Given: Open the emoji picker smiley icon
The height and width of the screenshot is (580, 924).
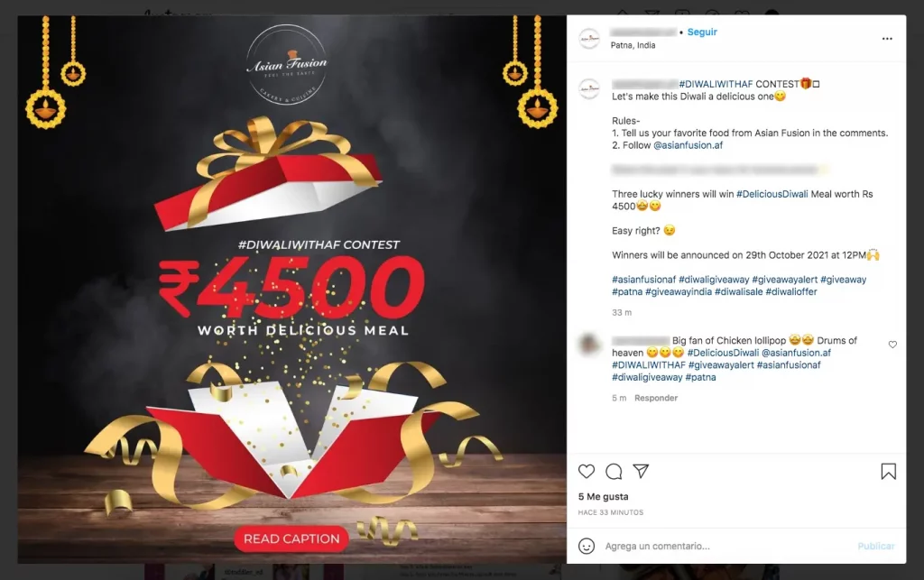Looking at the screenshot, I should pos(586,546).
